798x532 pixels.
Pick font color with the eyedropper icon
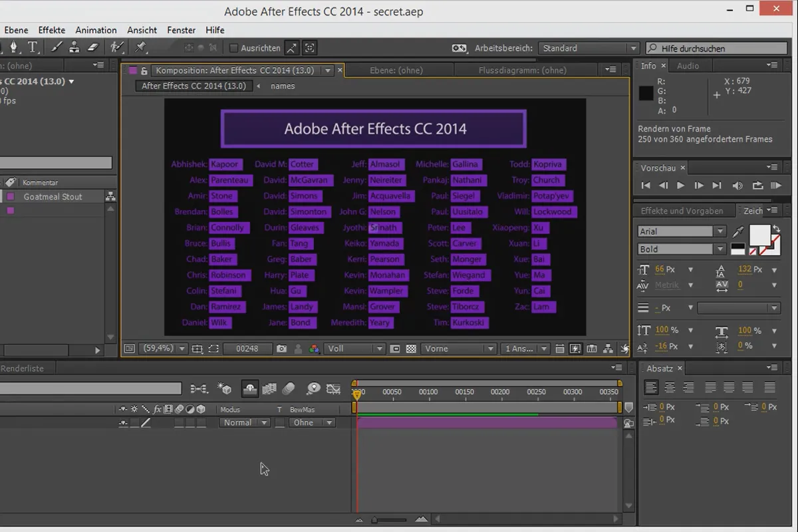738,232
